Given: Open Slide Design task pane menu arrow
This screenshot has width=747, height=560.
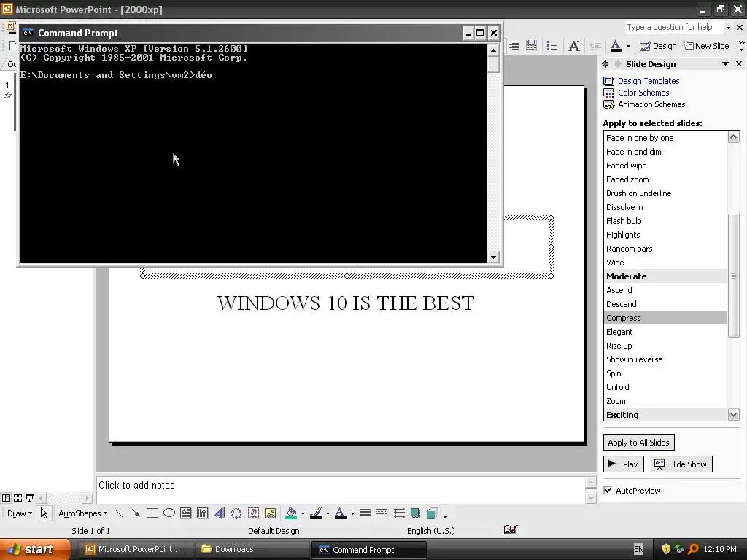Looking at the screenshot, I should point(726,64).
